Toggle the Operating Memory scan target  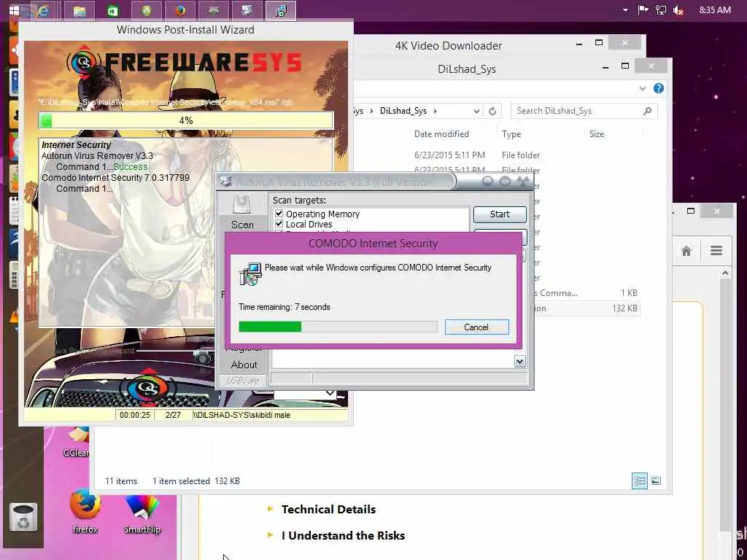pyautogui.click(x=279, y=214)
